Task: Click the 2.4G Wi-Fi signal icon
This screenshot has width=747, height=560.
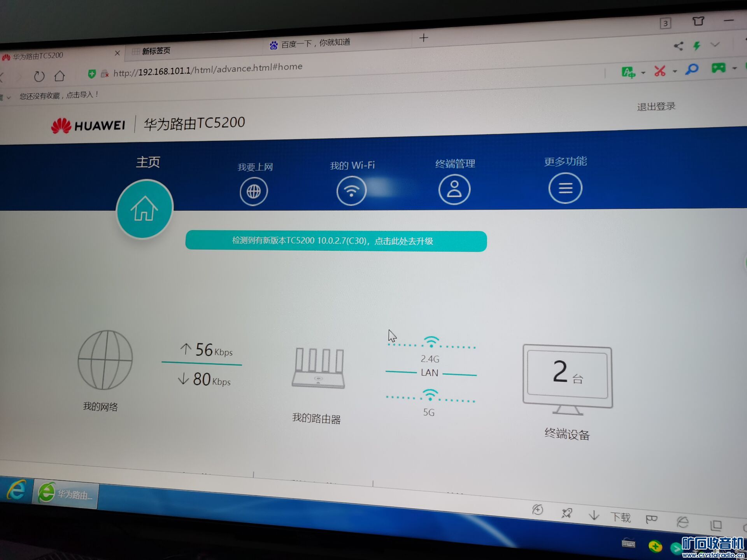Action: (431, 342)
